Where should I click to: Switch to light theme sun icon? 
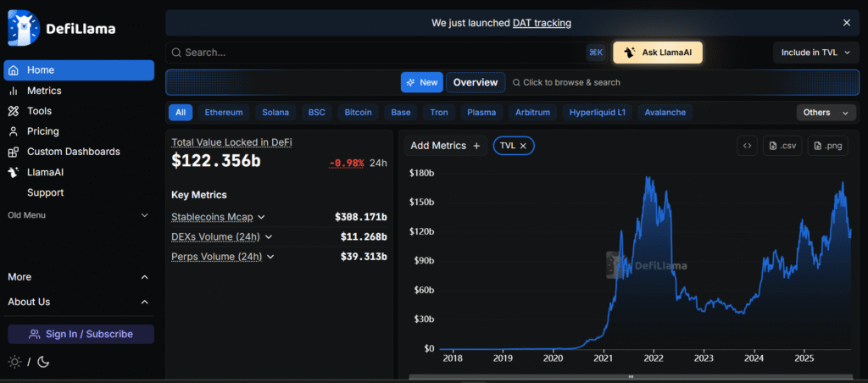(15, 363)
